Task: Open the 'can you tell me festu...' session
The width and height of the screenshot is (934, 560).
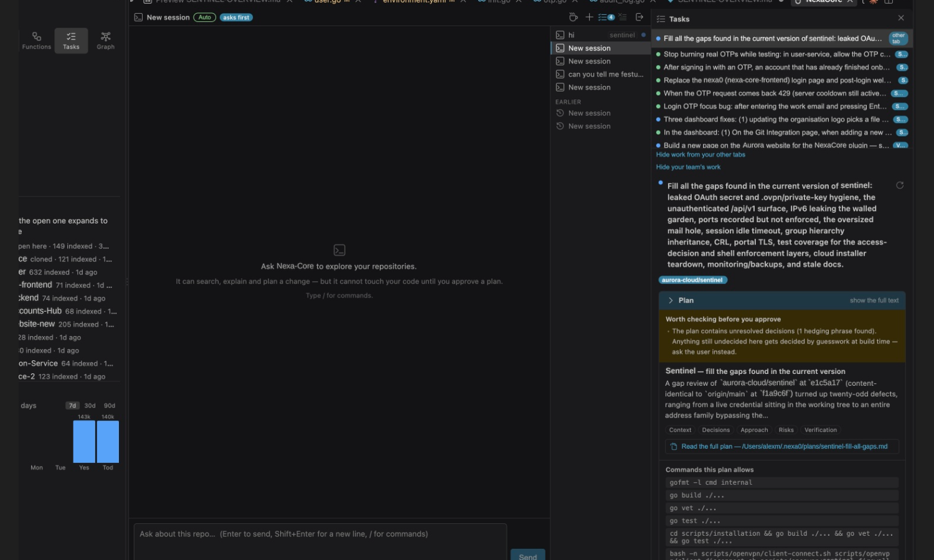Action: [x=600, y=74]
